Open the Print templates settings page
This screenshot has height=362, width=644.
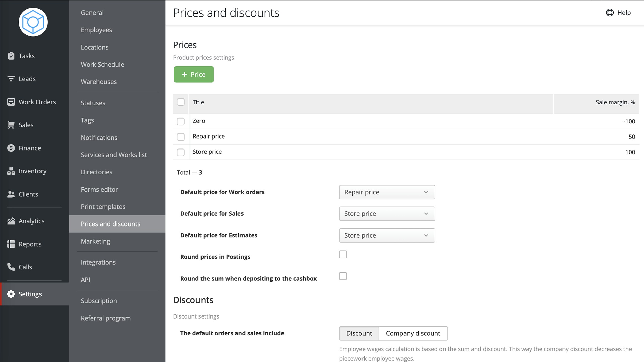click(x=103, y=207)
